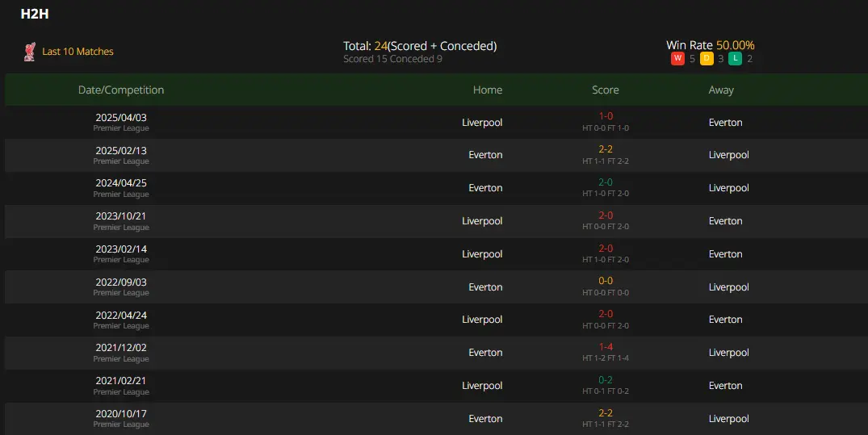The width and height of the screenshot is (868, 435).
Task: Click the Date/Competition column header
Action: click(120, 90)
